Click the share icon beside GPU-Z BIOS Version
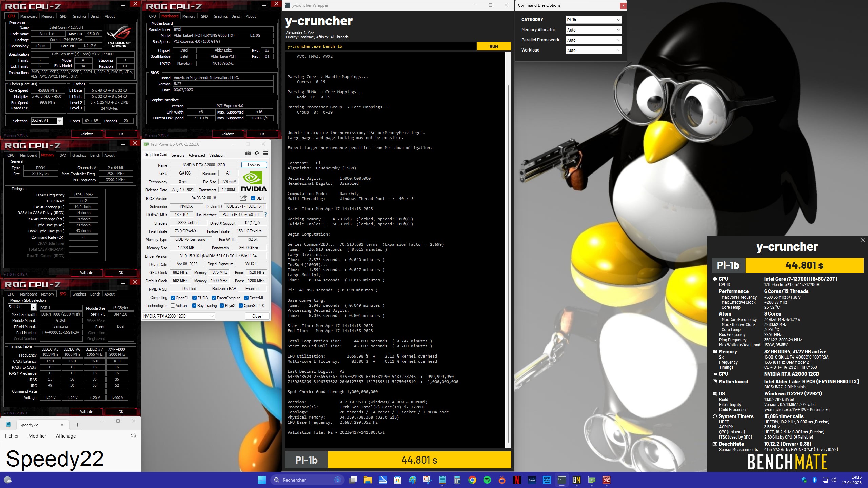This screenshot has height=488, width=868. tap(243, 198)
